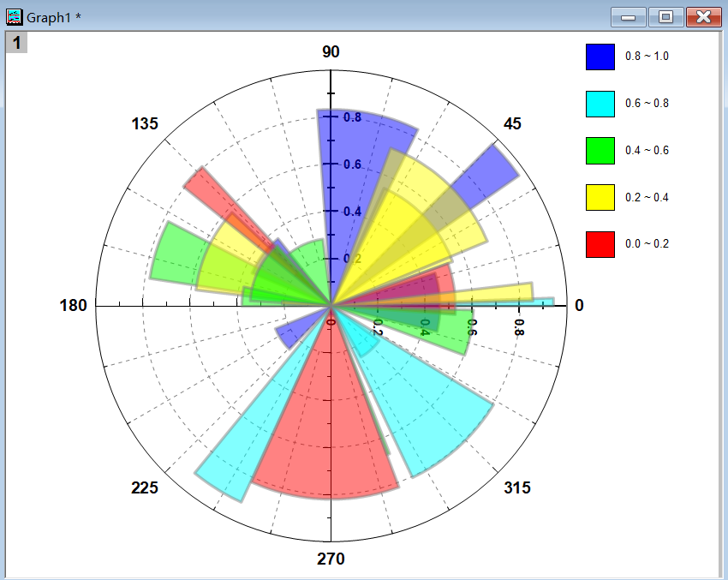Select the '0.8 ~ 1.0' legend text
The image size is (728, 580).
[x=647, y=57]
